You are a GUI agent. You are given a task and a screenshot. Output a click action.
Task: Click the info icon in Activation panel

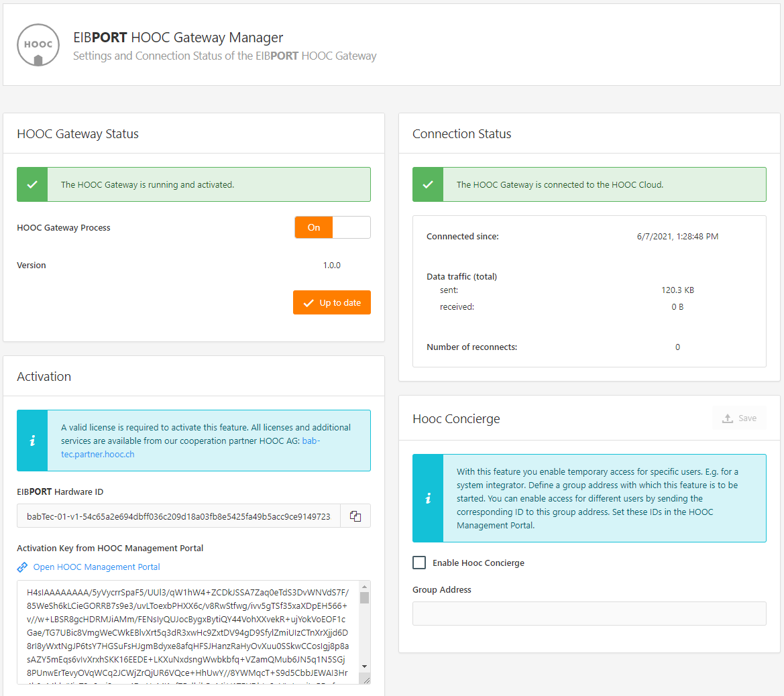pos(32,441)
